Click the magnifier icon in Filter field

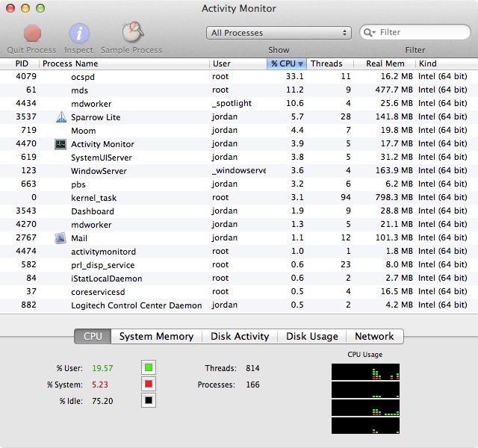[369, 33]
